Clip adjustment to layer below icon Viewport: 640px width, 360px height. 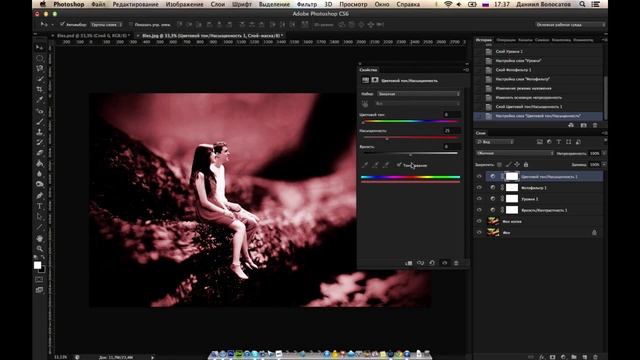[x=409, y=263]
